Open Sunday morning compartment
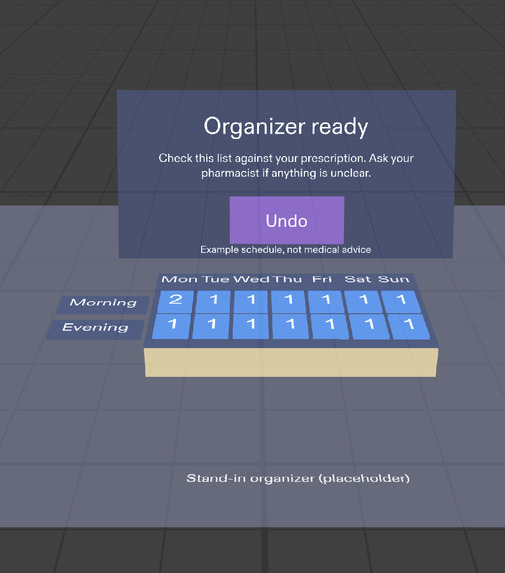Screen dimensions: 505x573 click(x=401, y=301)
